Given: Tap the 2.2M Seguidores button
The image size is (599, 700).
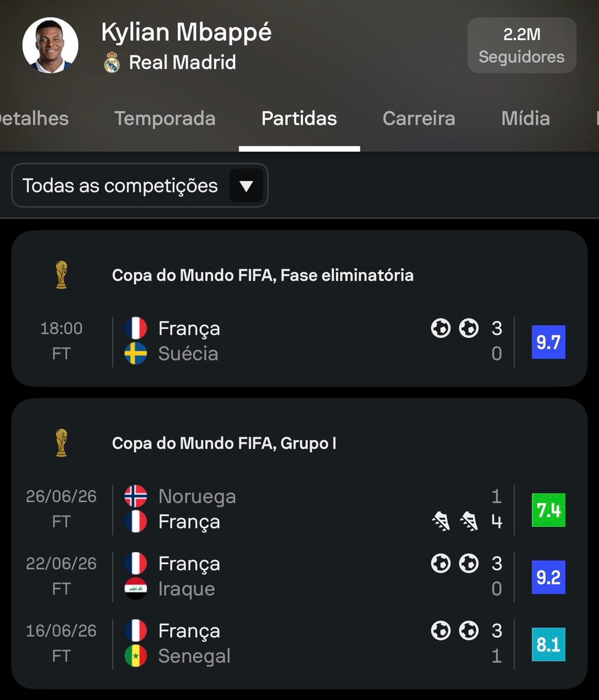Looking at the screenshot, I should click(522, 45).
